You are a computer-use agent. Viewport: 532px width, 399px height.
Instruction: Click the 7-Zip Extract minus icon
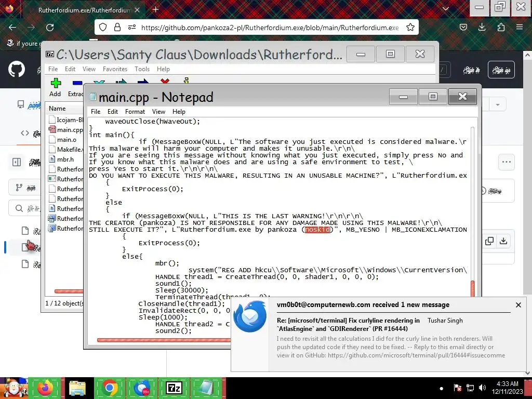(78, 83)
